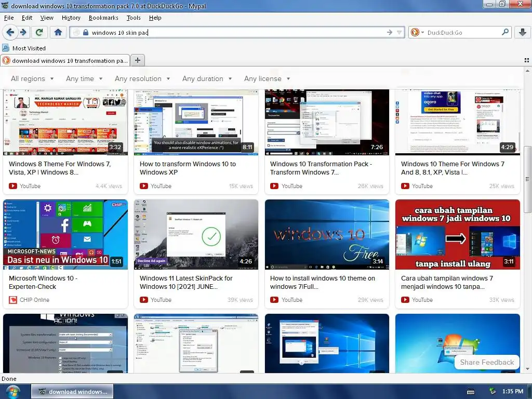The height and width of the screenshot is (399, 532).
Task: Go back to the previous page
Action: 10,32
